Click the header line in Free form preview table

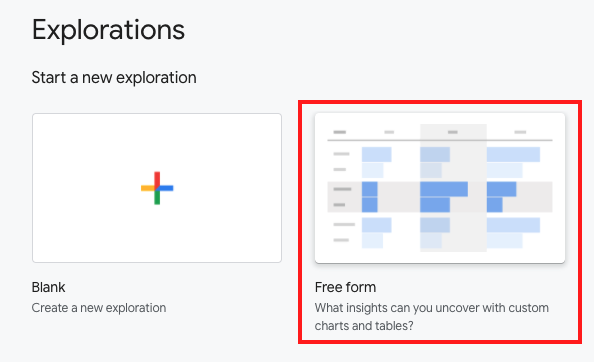click(x=440, y=140)
